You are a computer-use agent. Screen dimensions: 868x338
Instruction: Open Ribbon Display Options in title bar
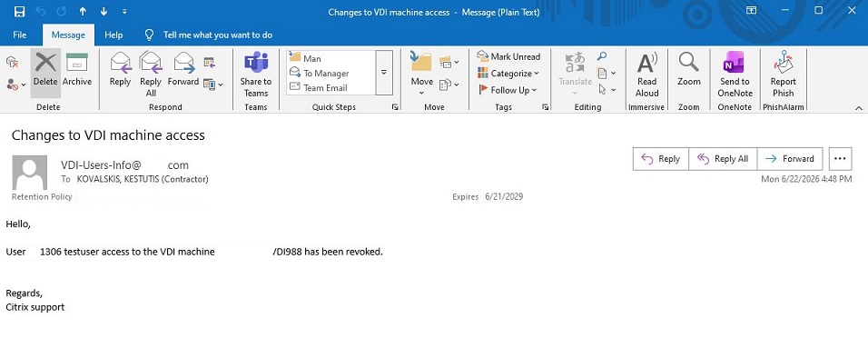click(x=751, y=11)
